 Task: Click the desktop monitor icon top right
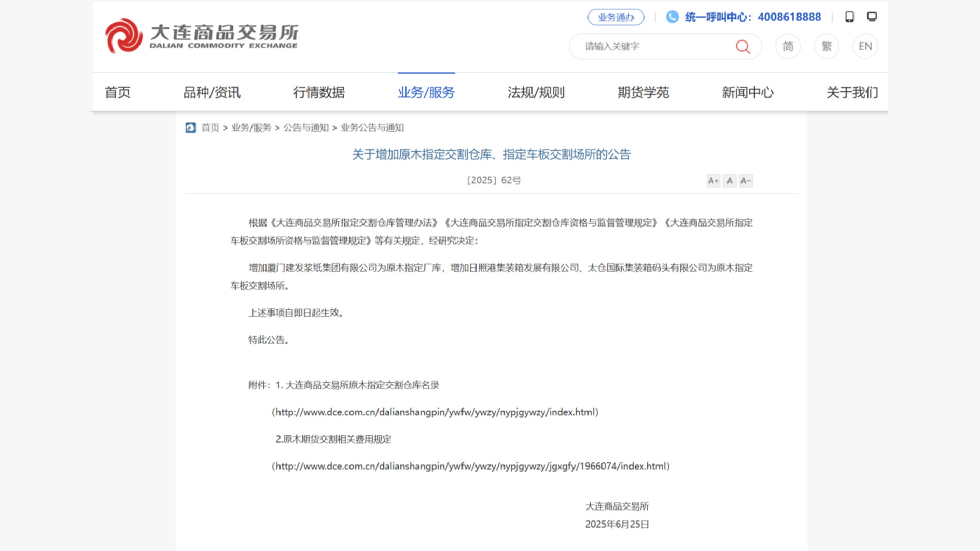point(872,16)
